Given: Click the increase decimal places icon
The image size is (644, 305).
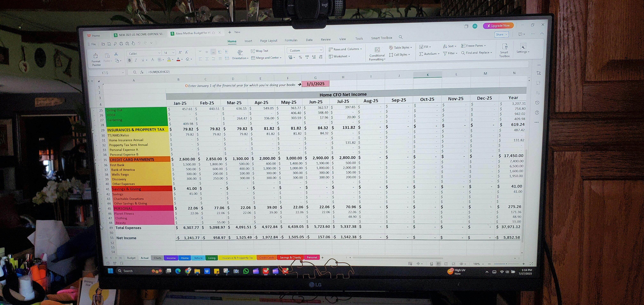Looking at the screenshot, I should click(x=314, y=57).
